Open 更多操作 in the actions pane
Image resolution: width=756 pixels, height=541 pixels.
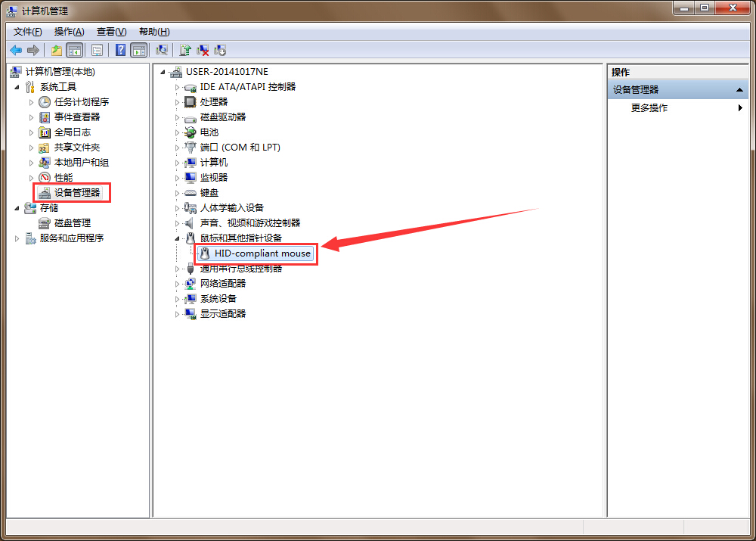(x=649, y=108)
